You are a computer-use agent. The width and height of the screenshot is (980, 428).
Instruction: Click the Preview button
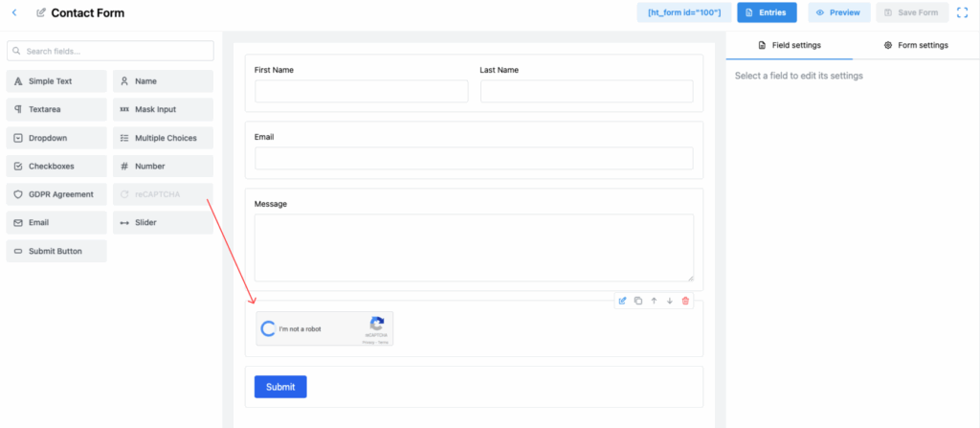click(x=839, y=12)
